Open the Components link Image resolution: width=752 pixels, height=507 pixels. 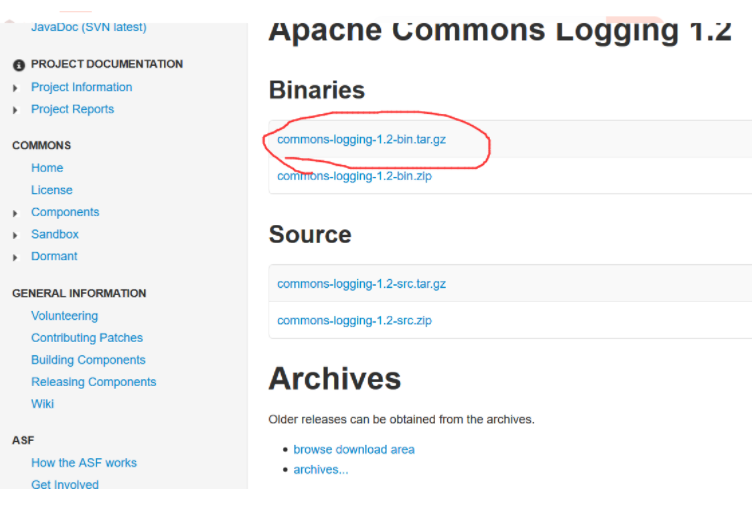click(65, 212)
